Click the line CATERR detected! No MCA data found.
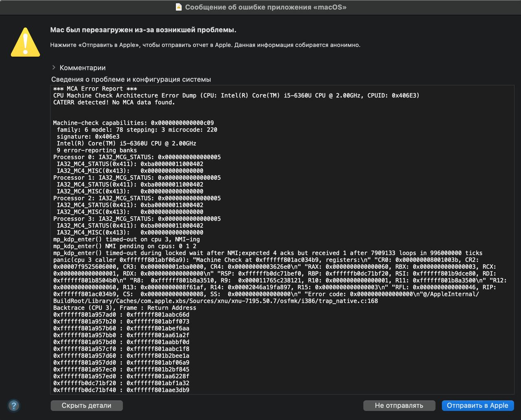Viewport: 521px width, 420px height. coord(114,102)
